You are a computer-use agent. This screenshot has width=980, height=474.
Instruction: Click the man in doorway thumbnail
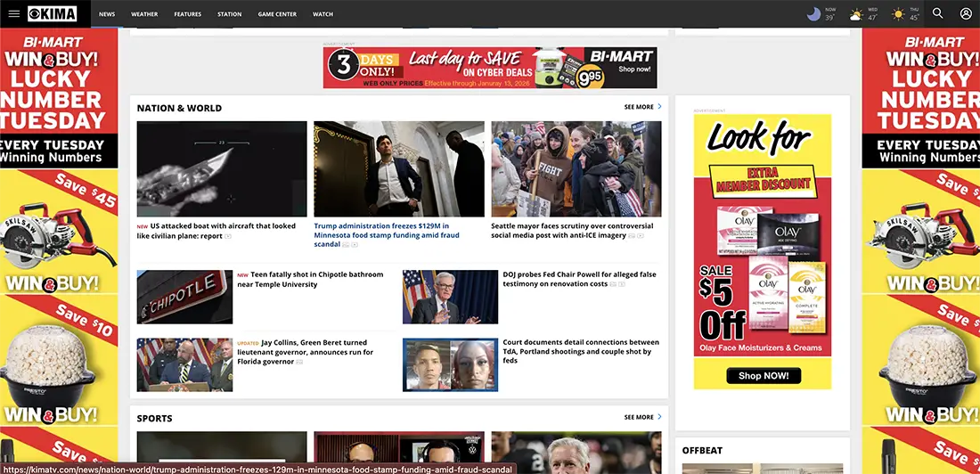[399, 168]
